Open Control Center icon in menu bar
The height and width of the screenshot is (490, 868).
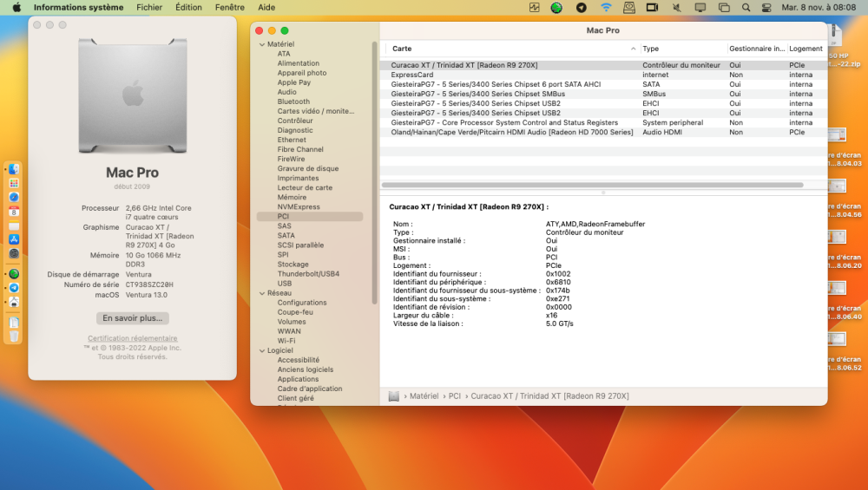[x=766, y=7]
